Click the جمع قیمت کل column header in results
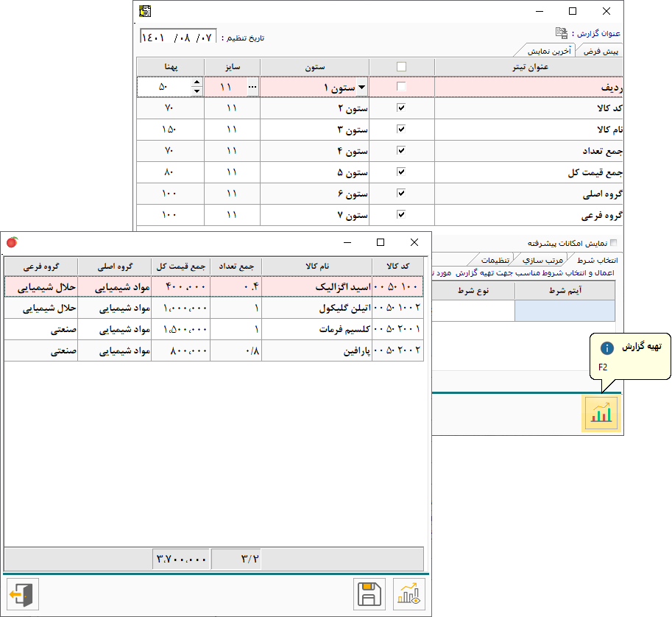The height and width of the screenshot is (617, 672). (181, 266)
